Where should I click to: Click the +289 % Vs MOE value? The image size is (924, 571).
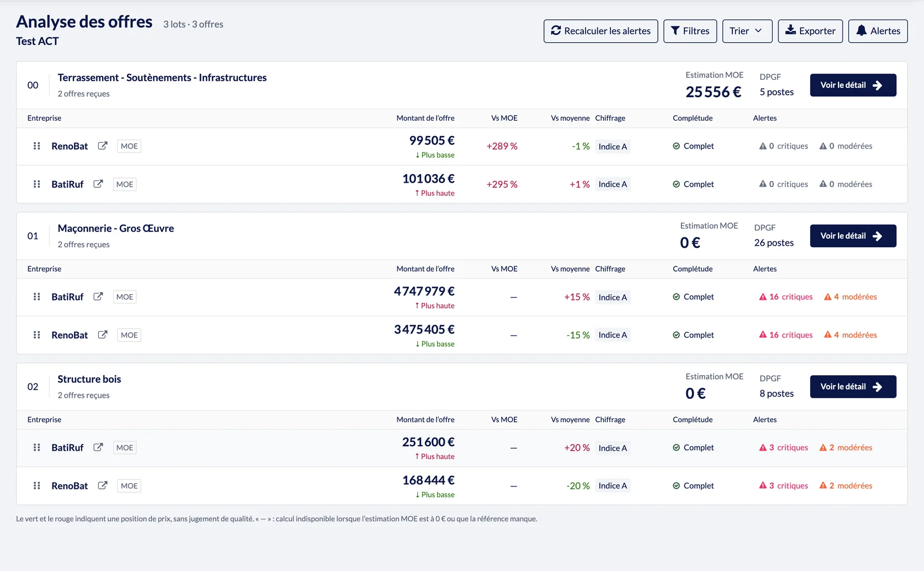(x=502, y=146)
